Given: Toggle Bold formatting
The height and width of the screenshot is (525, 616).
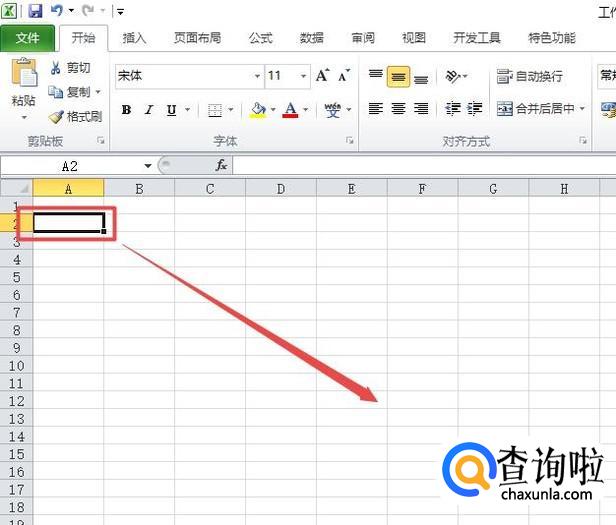Looking at the screenshot, I should coord(126,110).
